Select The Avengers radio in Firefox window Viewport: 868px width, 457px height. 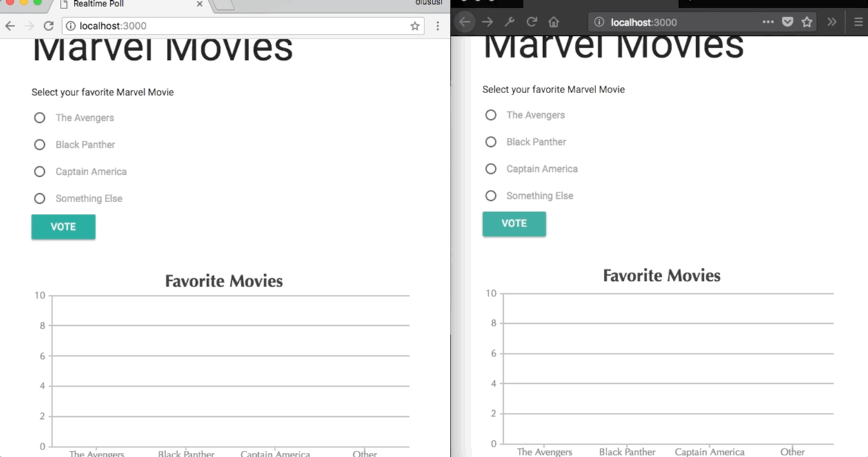(491, 115)
